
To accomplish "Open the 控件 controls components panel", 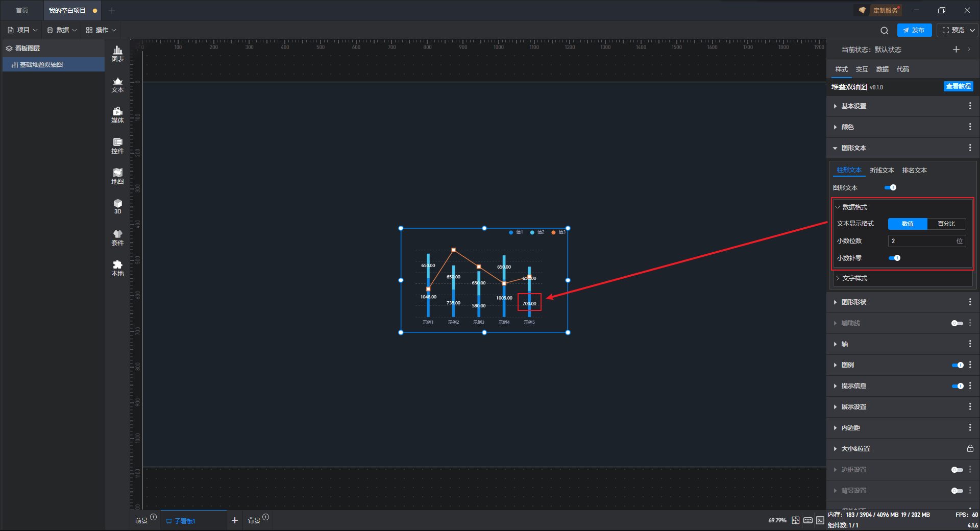I will click(117, 146).
